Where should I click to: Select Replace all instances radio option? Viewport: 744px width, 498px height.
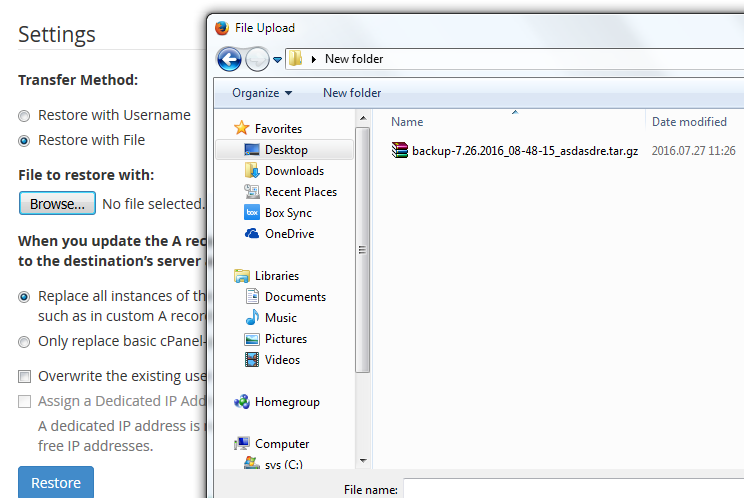coord(24,297)
